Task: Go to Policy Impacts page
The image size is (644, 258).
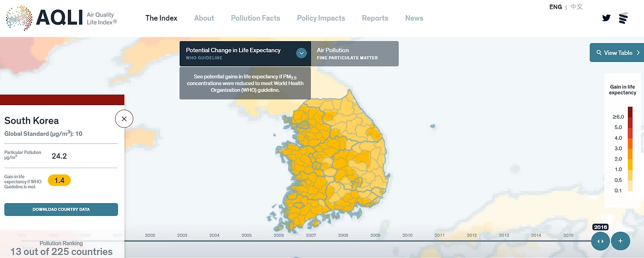Action: 321,18
